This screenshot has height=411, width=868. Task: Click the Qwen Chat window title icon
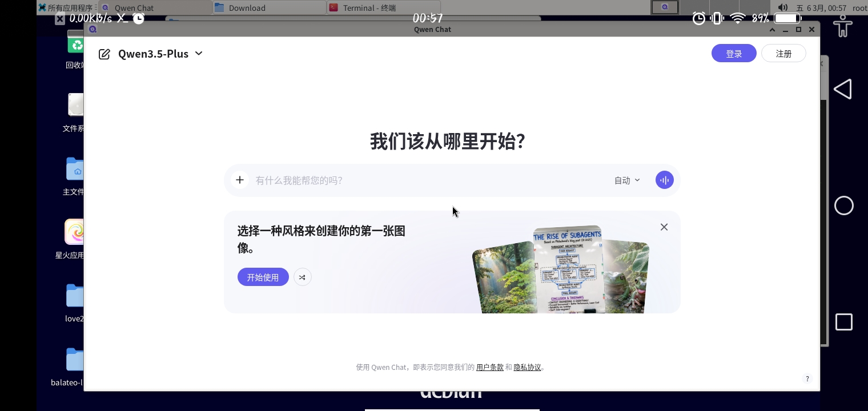coord(93,29)
